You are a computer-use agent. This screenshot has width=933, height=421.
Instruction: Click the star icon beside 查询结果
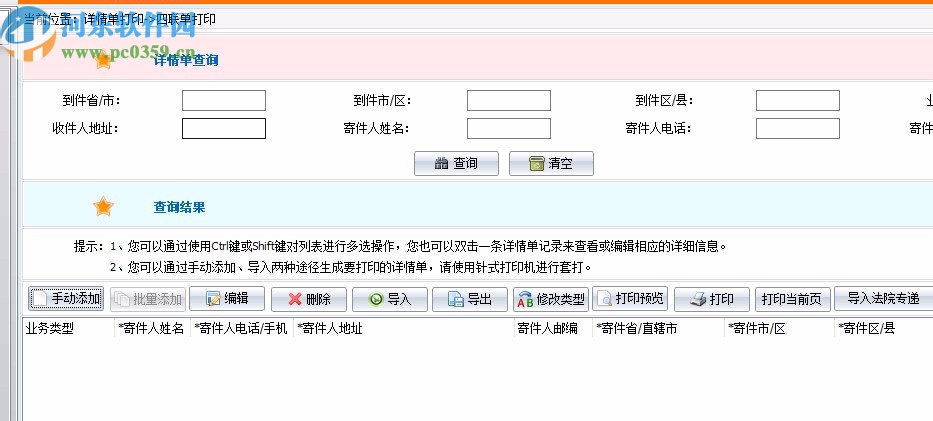tap(103, 207)
